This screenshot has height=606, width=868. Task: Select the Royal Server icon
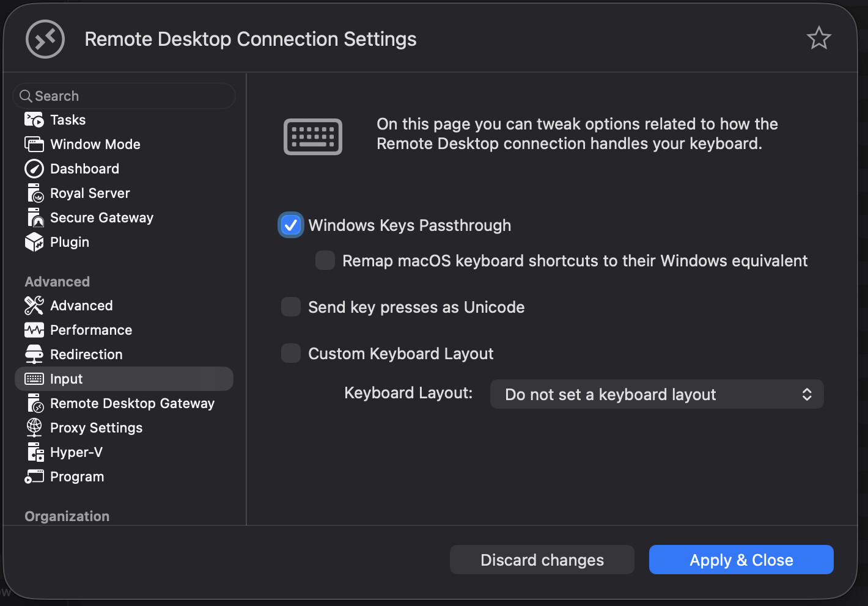(x=35, y=193)
